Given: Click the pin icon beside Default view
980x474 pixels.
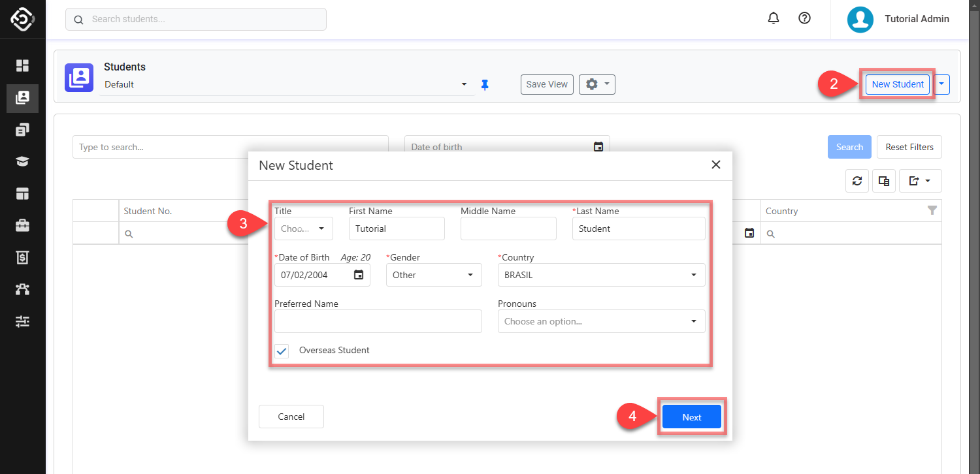Looking at the screenshot, I should pyautogui.click(x=485, y=84).
